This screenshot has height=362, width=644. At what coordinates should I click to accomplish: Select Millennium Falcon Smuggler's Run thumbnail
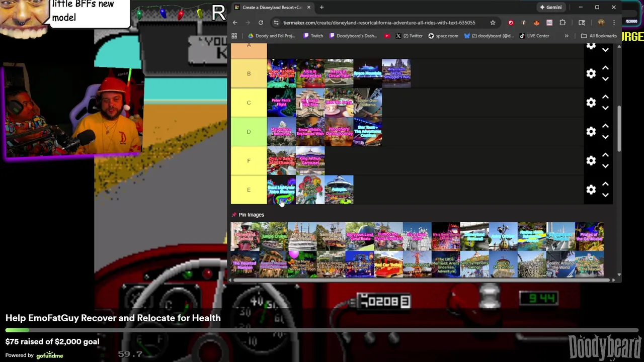click(x=396, y=73)
